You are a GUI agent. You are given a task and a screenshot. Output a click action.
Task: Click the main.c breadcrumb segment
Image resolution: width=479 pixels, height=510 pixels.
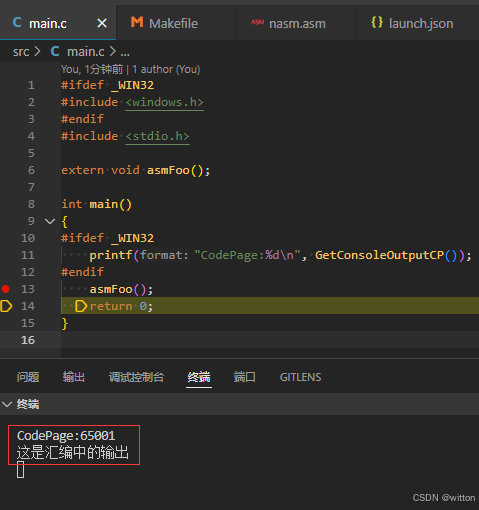[x=86, y=52]
